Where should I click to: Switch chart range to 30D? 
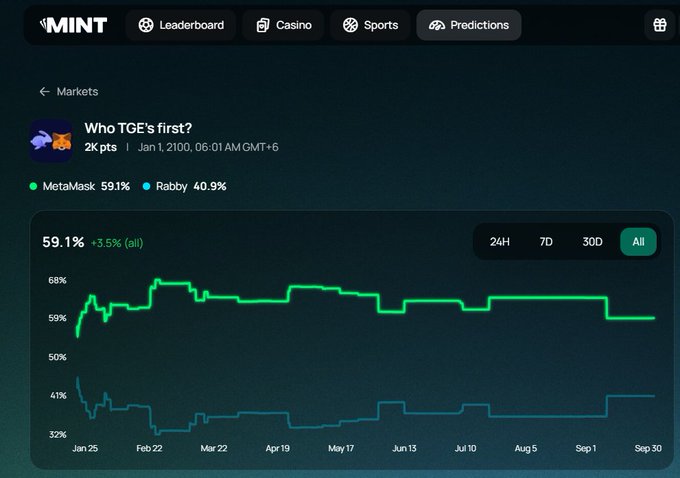click(x=592, y=242)
